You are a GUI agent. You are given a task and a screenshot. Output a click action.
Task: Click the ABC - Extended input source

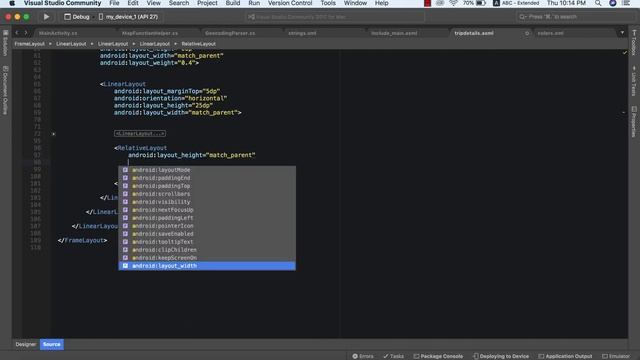point(516,3)
